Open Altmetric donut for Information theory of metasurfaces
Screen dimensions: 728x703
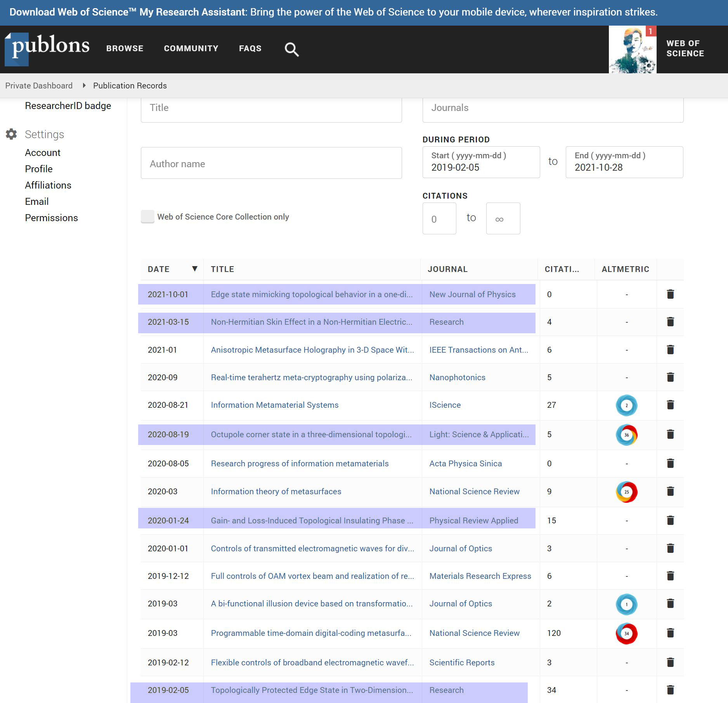pos(626,492)
